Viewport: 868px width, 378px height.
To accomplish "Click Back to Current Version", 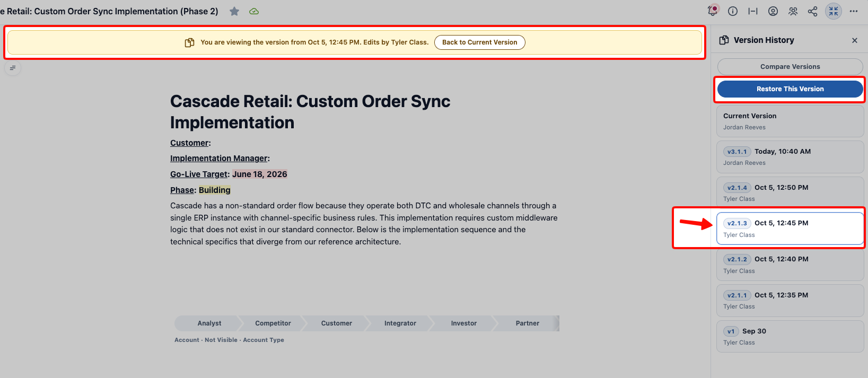I will tap(480, 42).
